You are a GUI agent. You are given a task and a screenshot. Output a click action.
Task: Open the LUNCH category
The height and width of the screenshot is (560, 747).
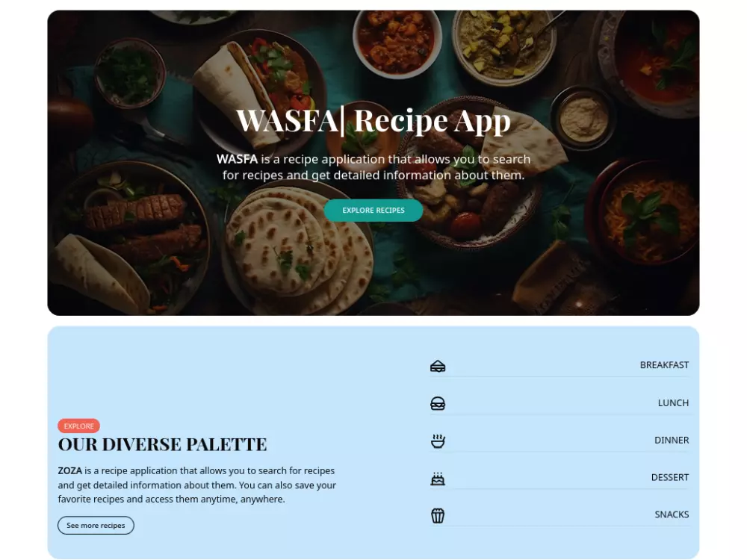[x=673, y=403]
